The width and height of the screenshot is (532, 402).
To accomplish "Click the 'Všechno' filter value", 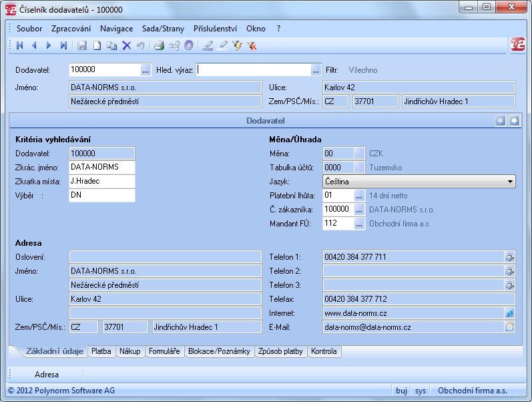I will pyautogui.click(x=362, y=70).
